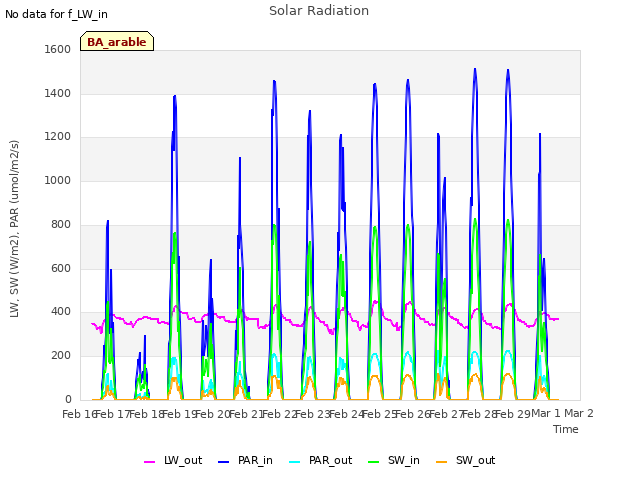Click the orange SW_out legend swatch
Image resolution: width=640 pixels, height=480 pixels.
[x=442, y=462]
